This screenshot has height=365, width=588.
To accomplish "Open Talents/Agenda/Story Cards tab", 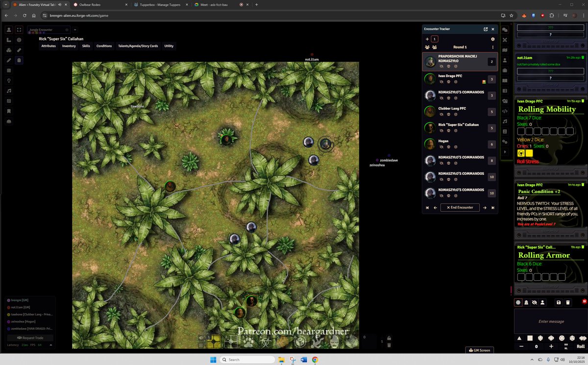I will pos(138,46).
